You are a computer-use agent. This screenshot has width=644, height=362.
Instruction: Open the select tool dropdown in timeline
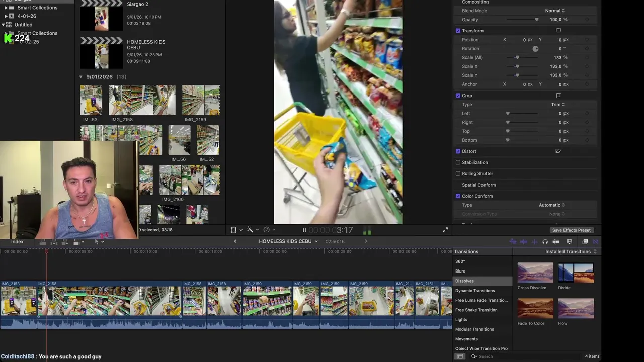[x=99, y=242]
